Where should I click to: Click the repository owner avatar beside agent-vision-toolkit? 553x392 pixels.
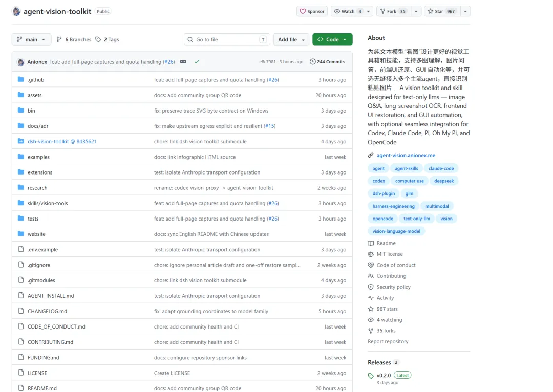pos(16,11)
